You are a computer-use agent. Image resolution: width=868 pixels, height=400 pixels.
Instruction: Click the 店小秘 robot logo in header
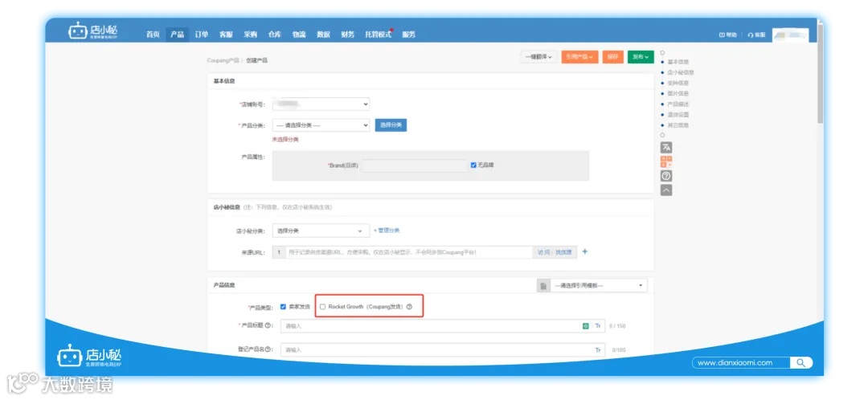tap(92, 31)
